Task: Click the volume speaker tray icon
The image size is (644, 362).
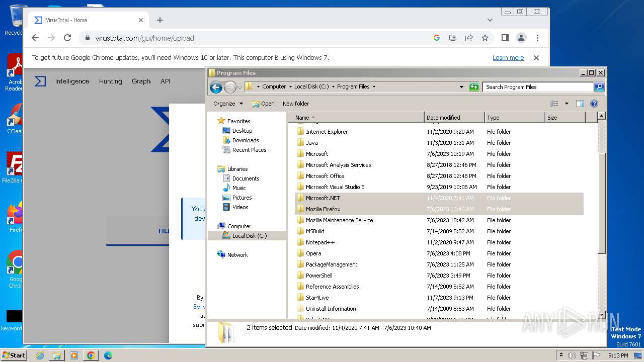Action: point(572,355)
